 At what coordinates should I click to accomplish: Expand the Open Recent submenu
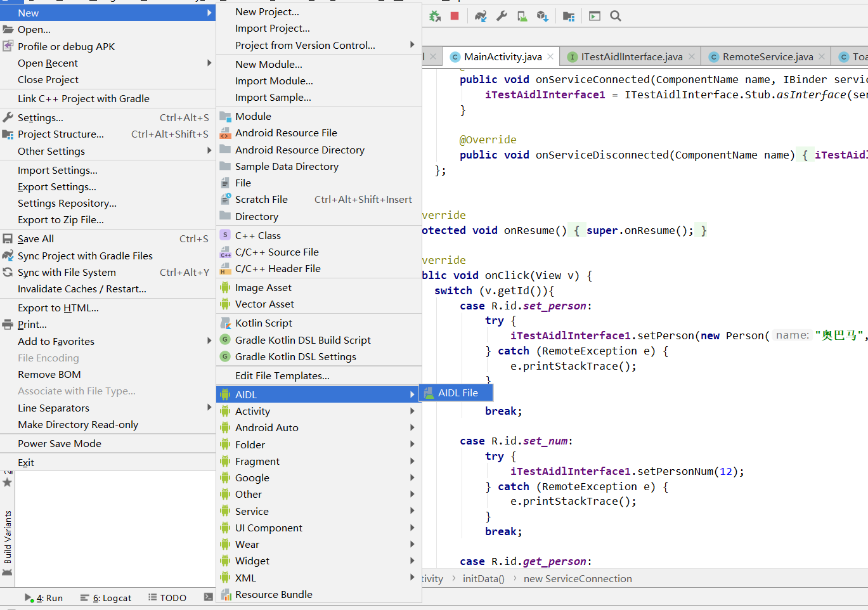(108, 63)
